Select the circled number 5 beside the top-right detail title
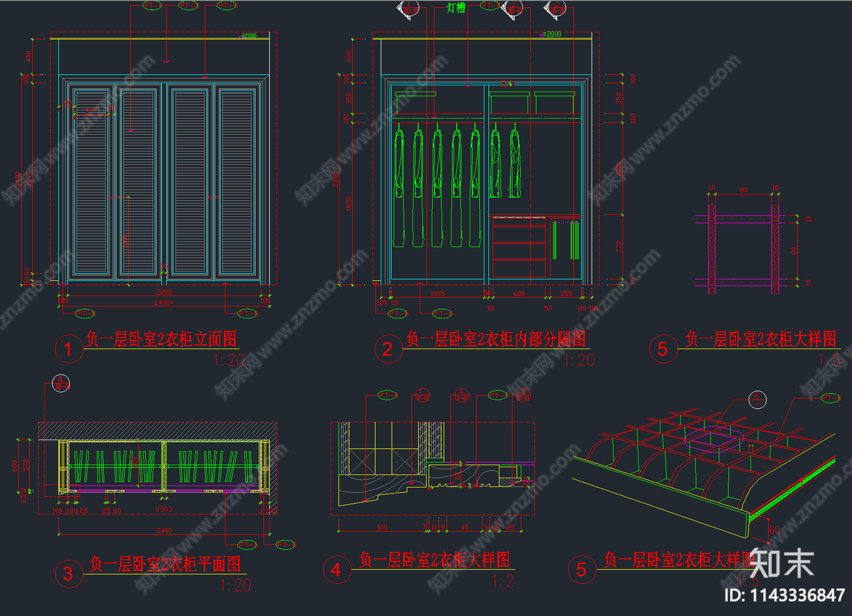The width and height of the screenshot is (852, 616). [663, 349]
